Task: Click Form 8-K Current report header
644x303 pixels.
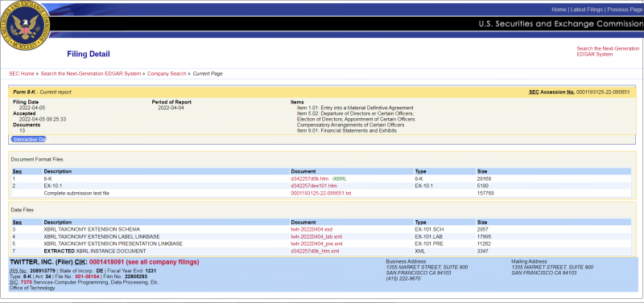Action: click(43, 92)
